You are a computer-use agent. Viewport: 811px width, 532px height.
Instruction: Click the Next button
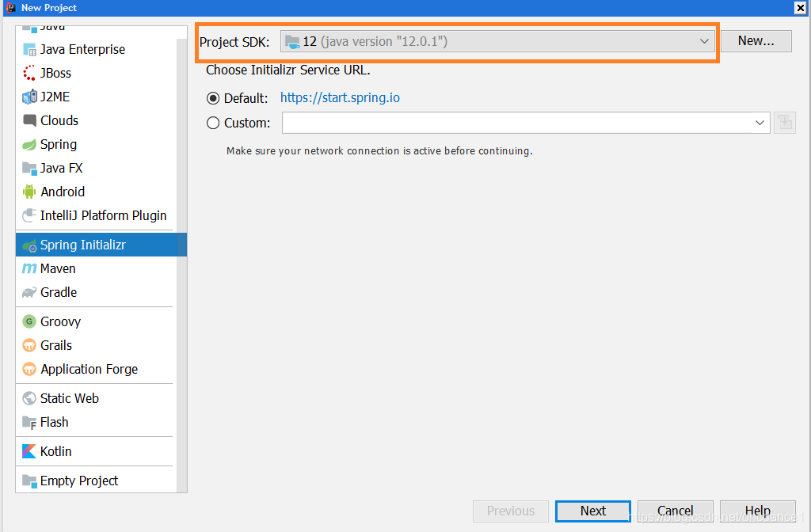click(x=592, y=511)
